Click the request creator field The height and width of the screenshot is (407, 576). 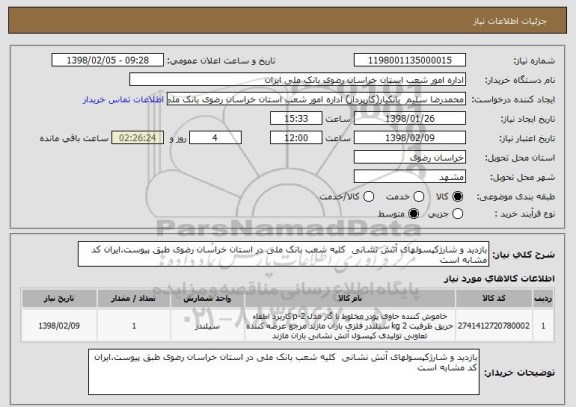click(x=316, y=99)
